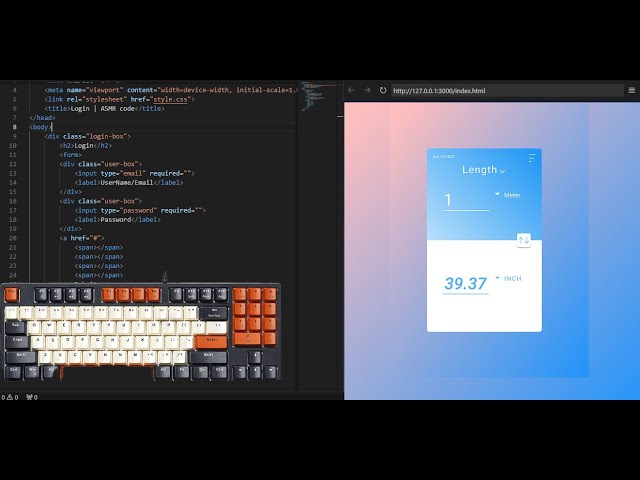Image resolution: width=640 pixels, height=480 pixels.
Task: Click the ports indicator in the status bar
Action: click(32, 397)
